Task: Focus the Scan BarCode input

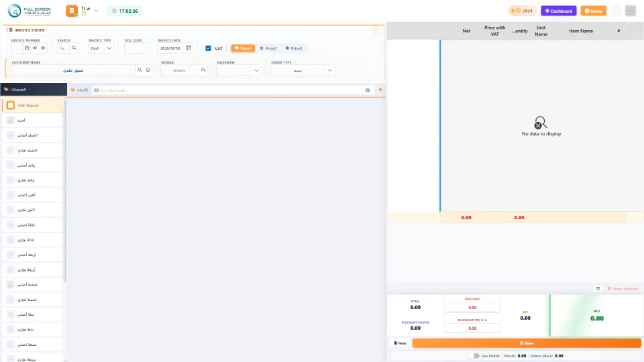Action: click(230, 90)
